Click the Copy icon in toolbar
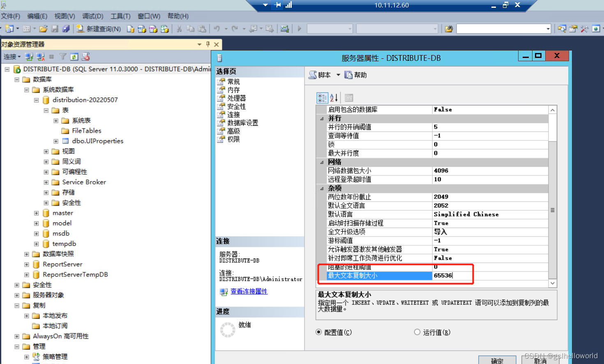 tap(191, 29)
